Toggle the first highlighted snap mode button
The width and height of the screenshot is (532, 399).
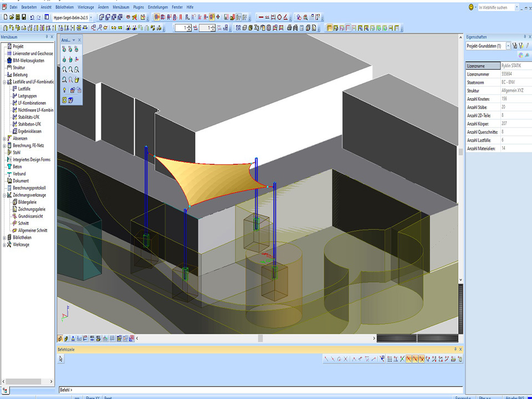tap(409, 359)
